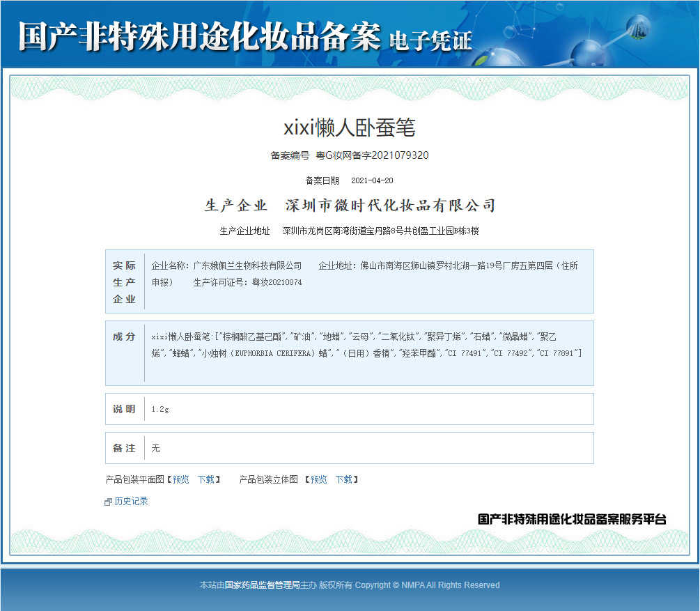Click the 备注 row label
The width and height of the screenshot is (700, 611).
click(124, 448)
